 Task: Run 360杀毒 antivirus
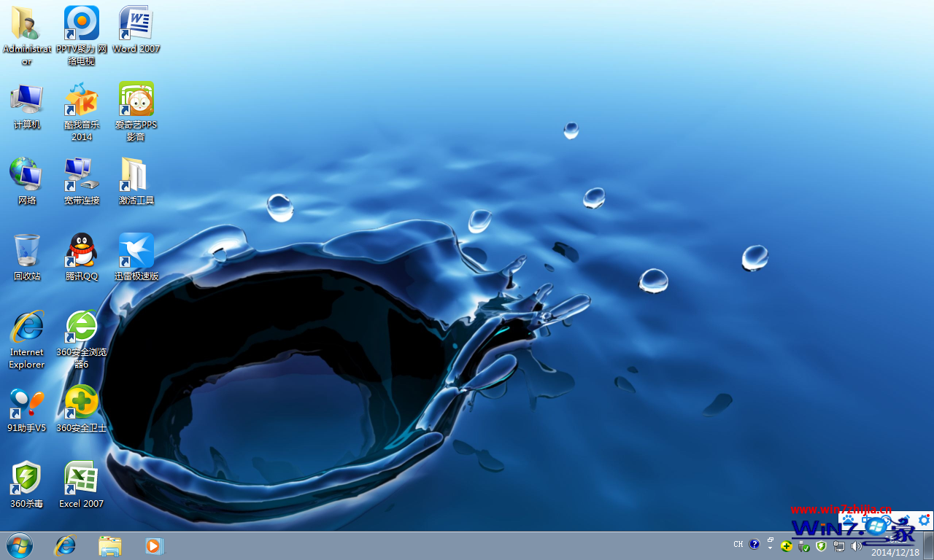(x=26, y=478)
